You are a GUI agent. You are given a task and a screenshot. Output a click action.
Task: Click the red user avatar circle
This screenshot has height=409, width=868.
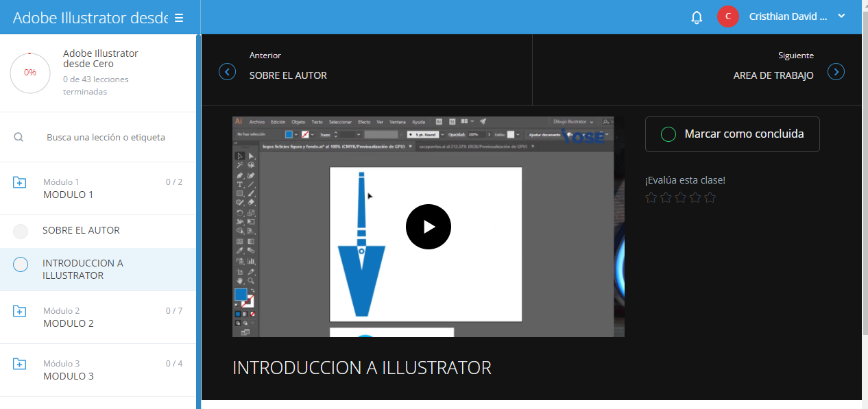[727, 17]
